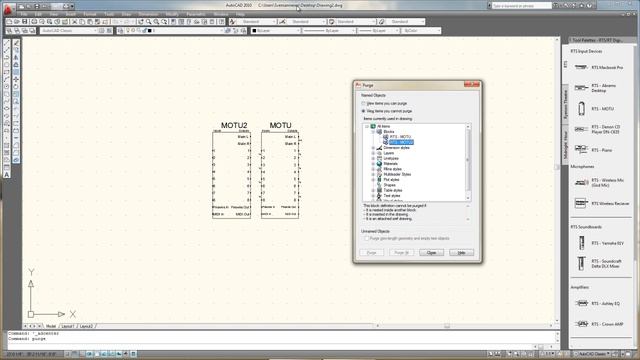This screenshot has width=640, height=360.
Task: Open the Midnight Hour palette tab
Action: click(566, 144)
